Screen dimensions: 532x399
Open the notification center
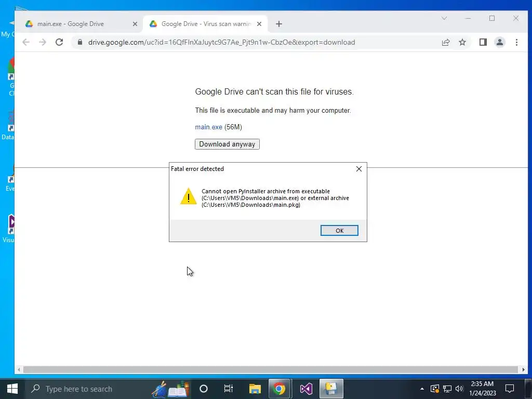(x=509, y=389)
